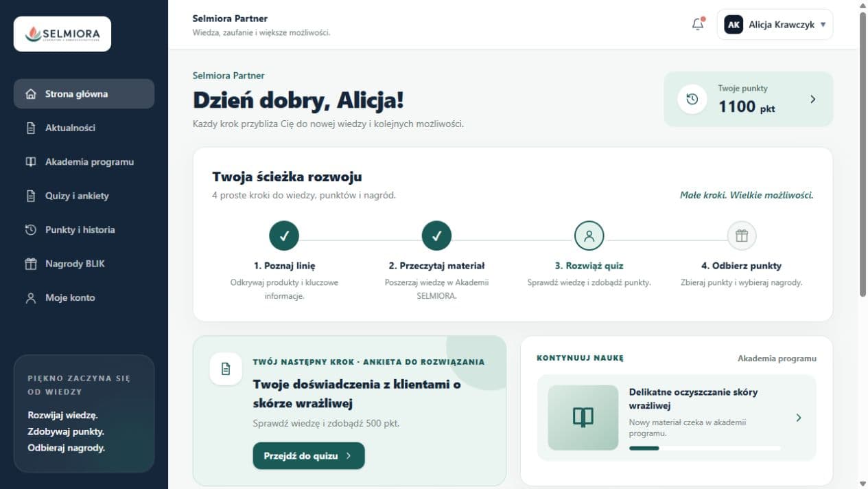
Task: Click the Delikatne oczyszczanie skóry wrażliwej title
Action: tap(693, 398)
